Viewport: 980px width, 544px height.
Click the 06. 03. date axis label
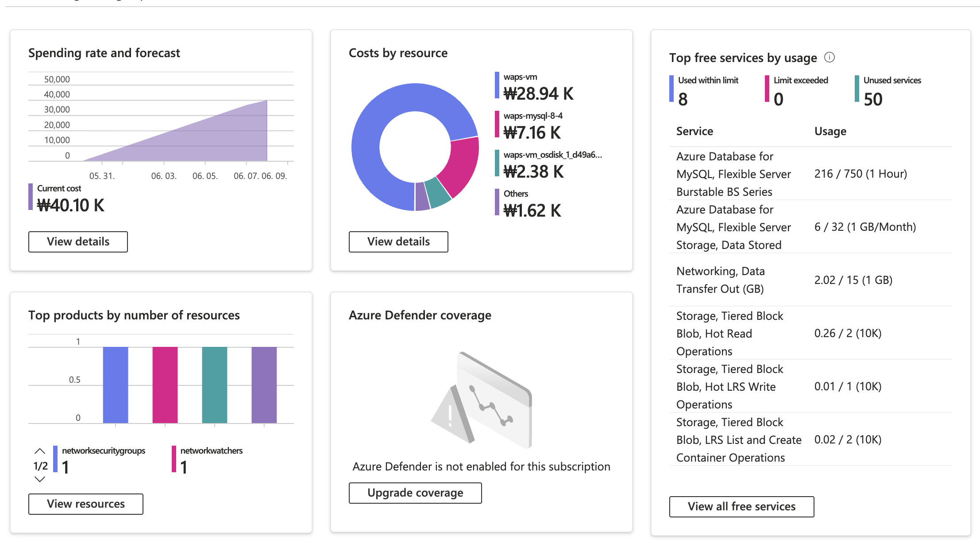pyautogui.click(x=164, y=176)
